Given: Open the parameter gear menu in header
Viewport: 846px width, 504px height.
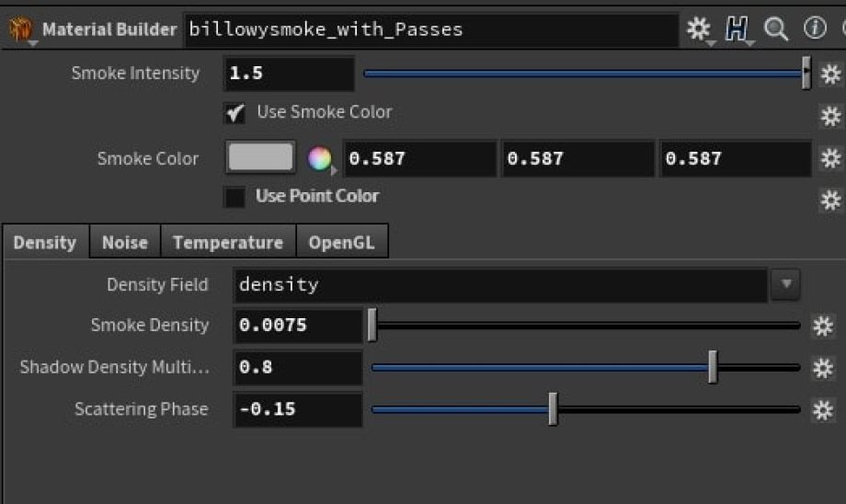Looking at the screenshot, I should (699, 29).
